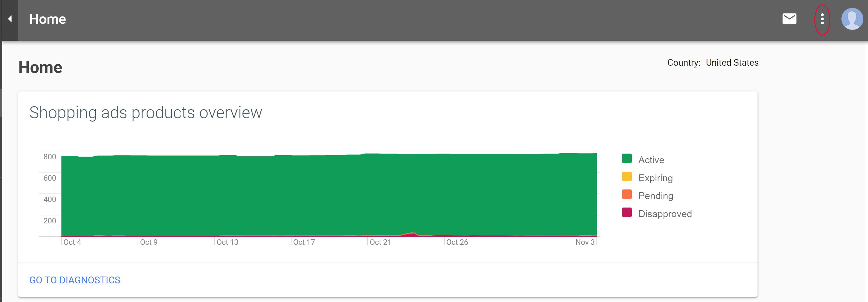This screenshot has width=868, height=302.
Task: Click the green Active area in the chart
Action: click(x=329, y=196)
